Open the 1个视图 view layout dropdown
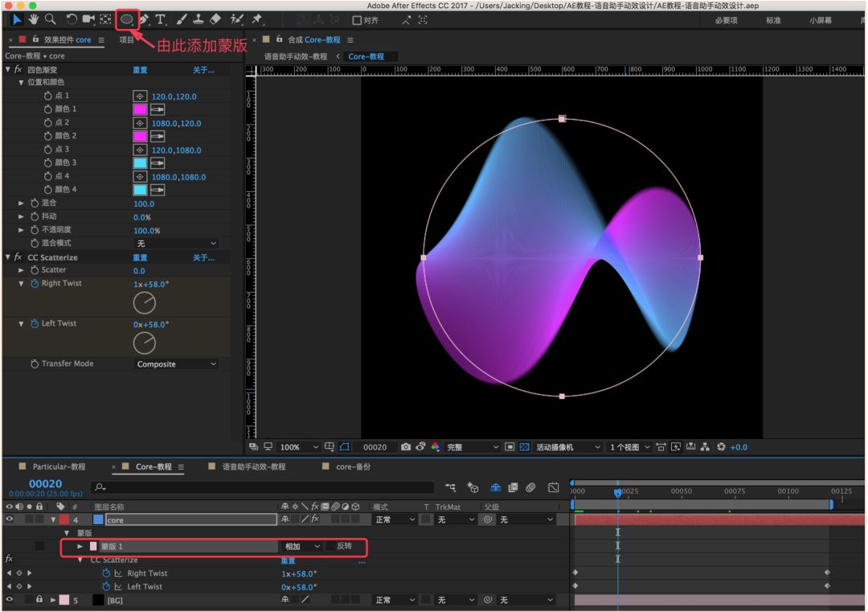This screenshot has height=612, width=868. [x=630, y=447]
